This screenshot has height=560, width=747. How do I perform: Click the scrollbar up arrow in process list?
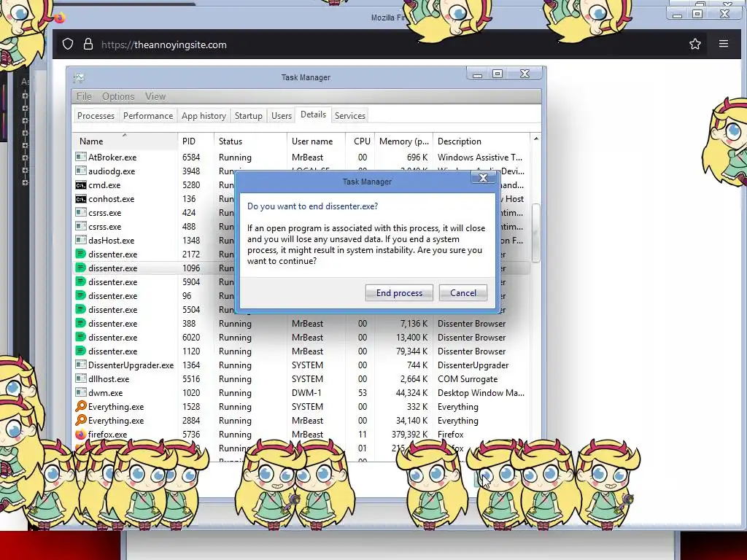pos(536,139)
